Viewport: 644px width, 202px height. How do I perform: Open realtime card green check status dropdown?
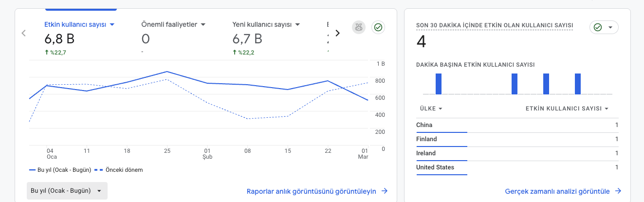[x=604, y=27]
